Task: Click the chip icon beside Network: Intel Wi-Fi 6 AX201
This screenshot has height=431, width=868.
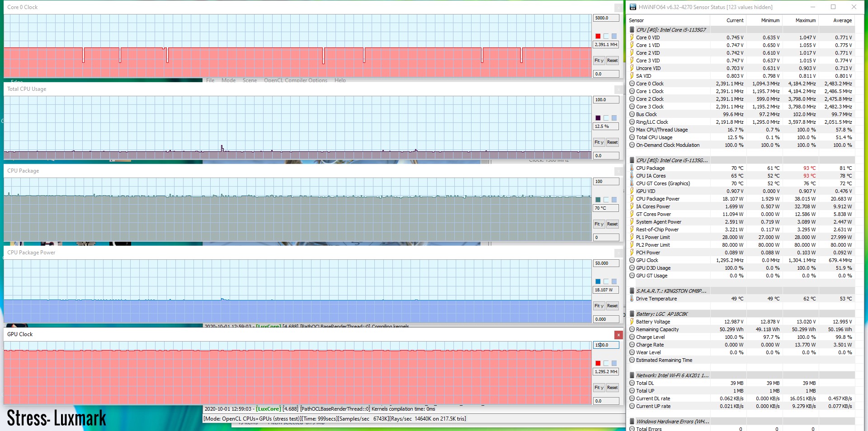Action: (632, 375)
